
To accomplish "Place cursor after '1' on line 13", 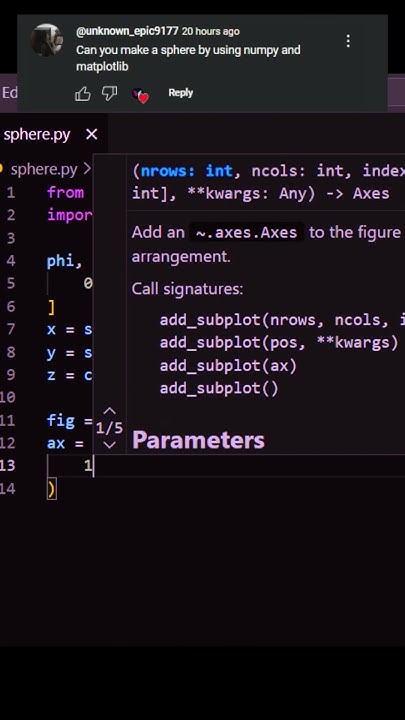I will point(93,466).
